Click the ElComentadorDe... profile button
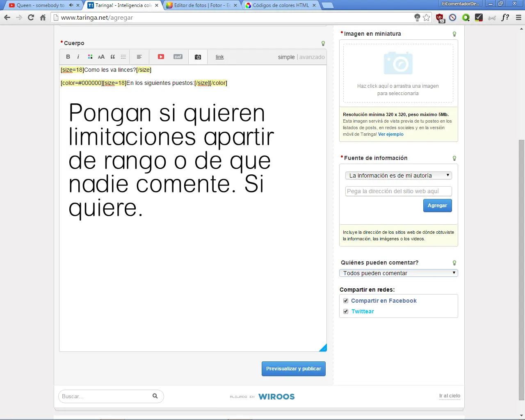The width and height of the screenshot is (525, 420). [461, 4]
